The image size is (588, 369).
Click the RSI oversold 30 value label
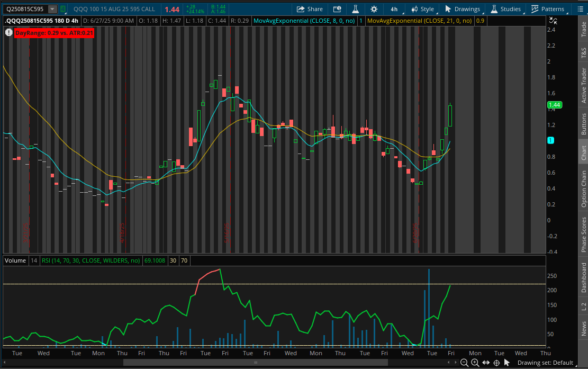click(173, 260)
